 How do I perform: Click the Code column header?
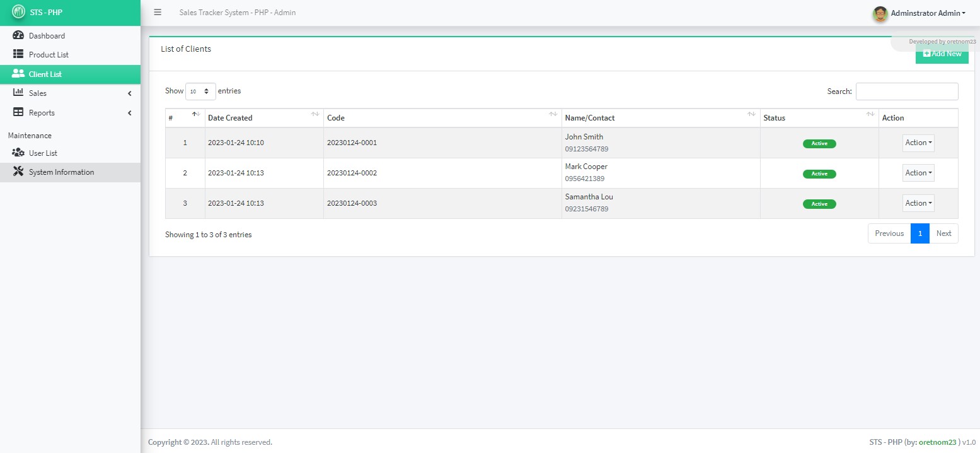[442, 118]
